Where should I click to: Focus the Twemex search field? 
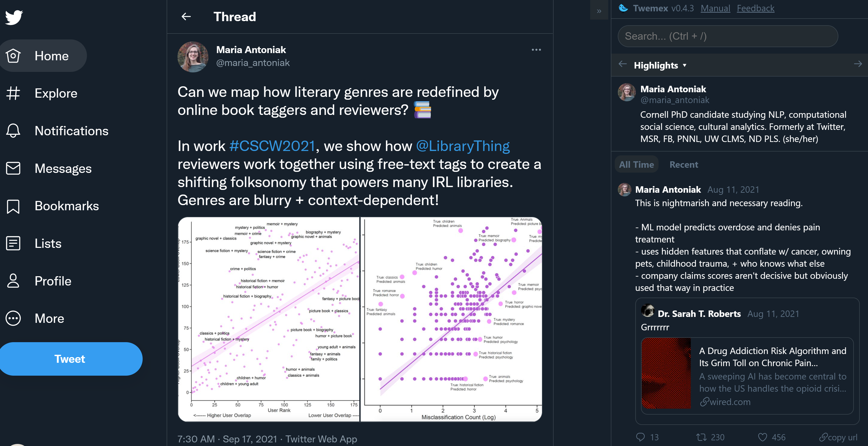point(727,36)
